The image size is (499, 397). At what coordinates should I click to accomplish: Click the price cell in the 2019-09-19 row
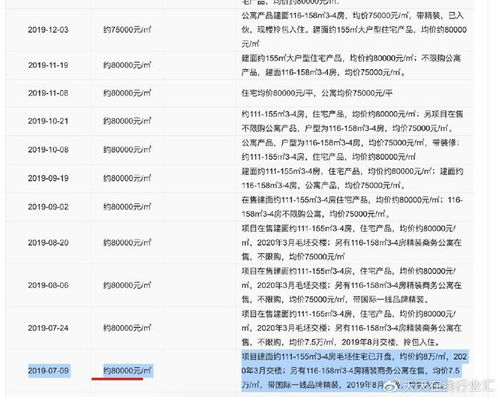pos(127,178)
